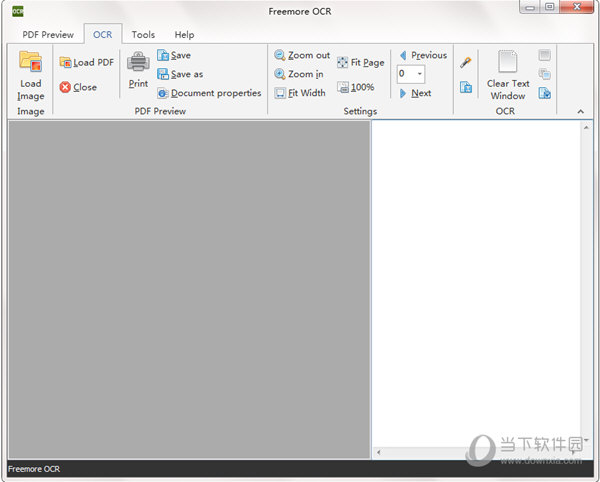This screenshot has height=482, width=600.
Task: Choose Save as in the ribbon
Action: [180, 74]
